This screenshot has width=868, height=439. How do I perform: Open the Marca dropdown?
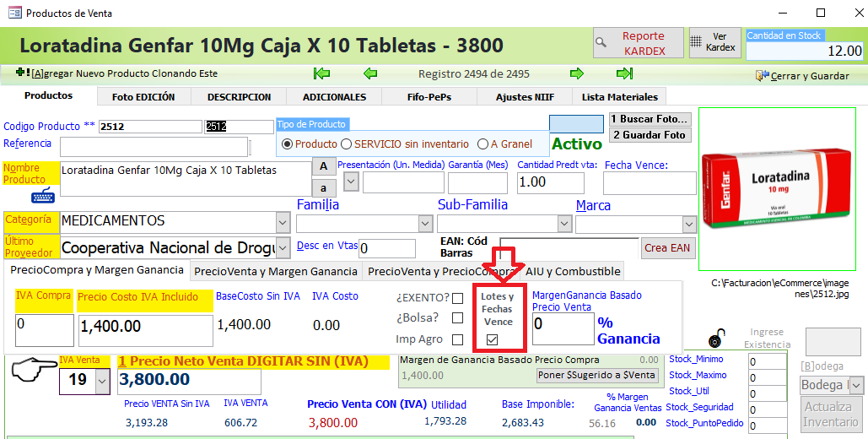[x=689, y=224]
